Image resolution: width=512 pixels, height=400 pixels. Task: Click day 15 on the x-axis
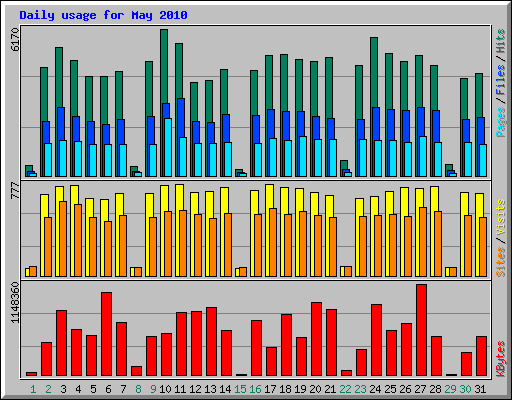click(240, 389)
